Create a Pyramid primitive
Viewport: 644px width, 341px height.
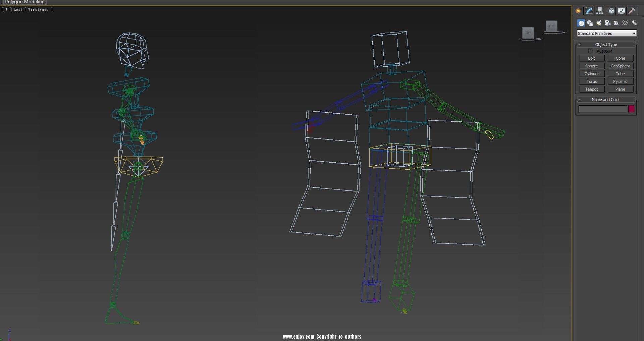[x=621, y=81]
